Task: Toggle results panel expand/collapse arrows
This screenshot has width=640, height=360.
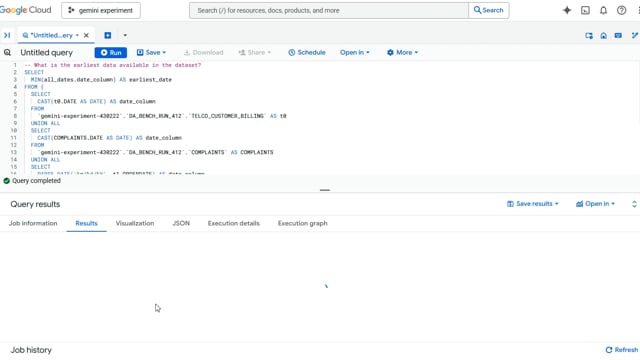Action: (x=634, y=204)
